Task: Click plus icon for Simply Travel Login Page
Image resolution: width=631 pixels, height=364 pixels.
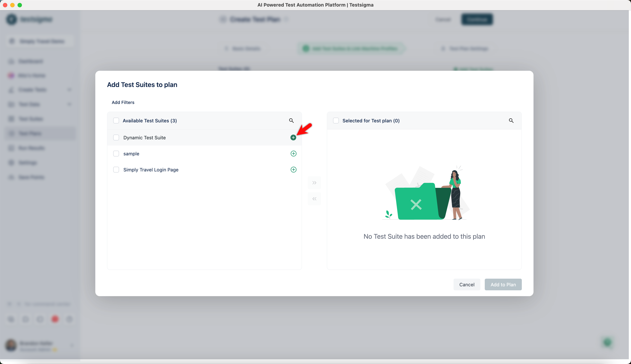Action: coord(293,169)
